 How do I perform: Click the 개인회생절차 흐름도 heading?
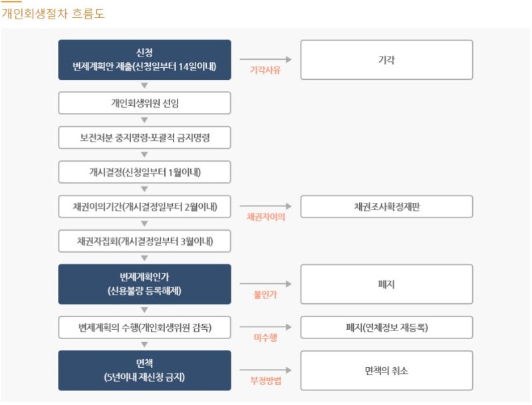click(53, 14)
